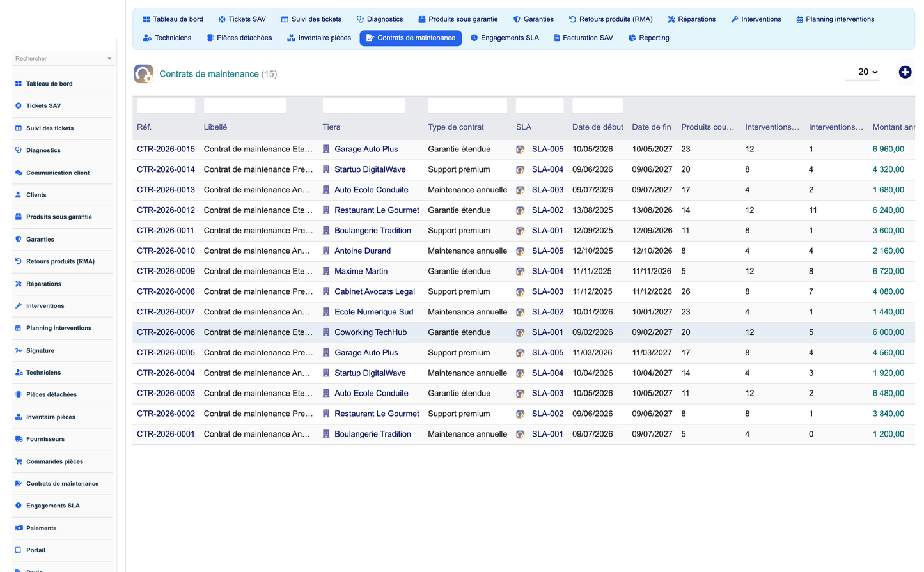Click the Interventions wrench sidebar icon

(19, 306)
